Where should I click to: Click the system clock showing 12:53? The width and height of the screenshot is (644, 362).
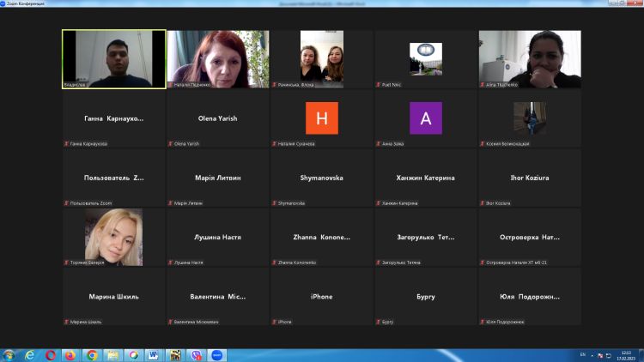tap(625, 354)
